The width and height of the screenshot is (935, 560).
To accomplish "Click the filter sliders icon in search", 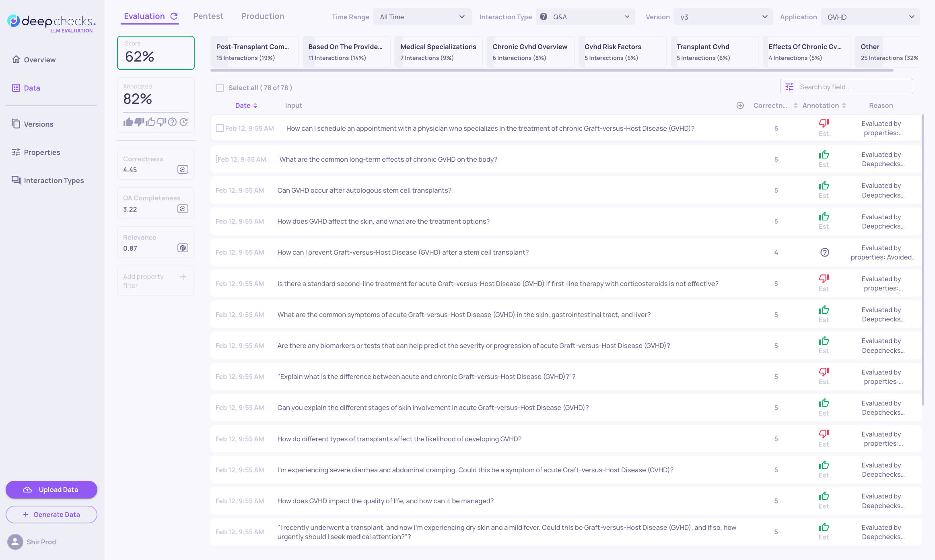I will pos(789,87).
